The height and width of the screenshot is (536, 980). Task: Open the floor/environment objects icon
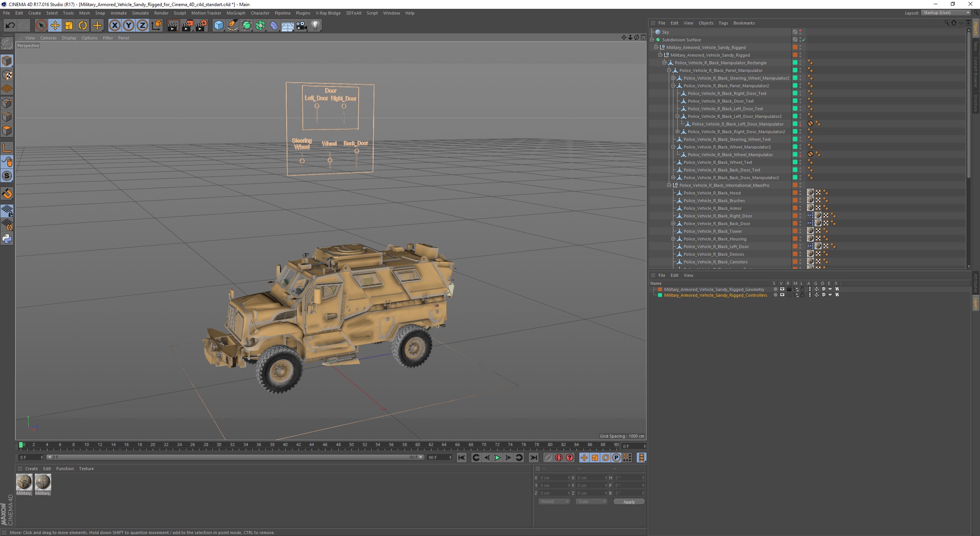point(288,26)
